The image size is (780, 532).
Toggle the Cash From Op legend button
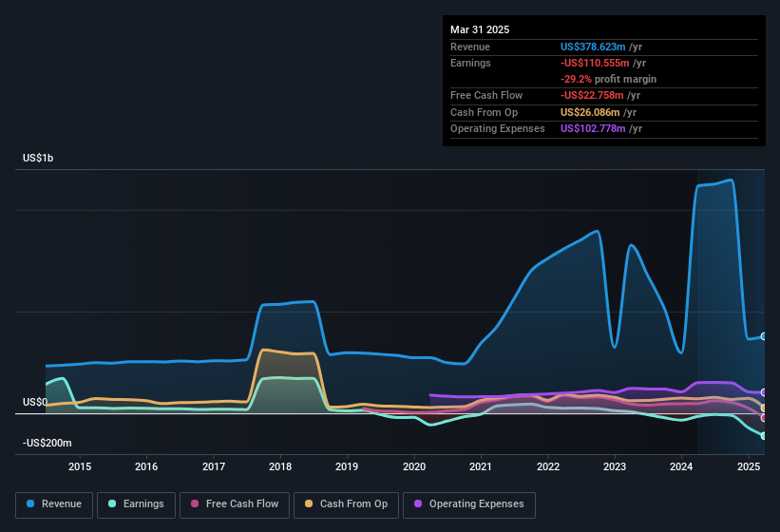(346, 504)
